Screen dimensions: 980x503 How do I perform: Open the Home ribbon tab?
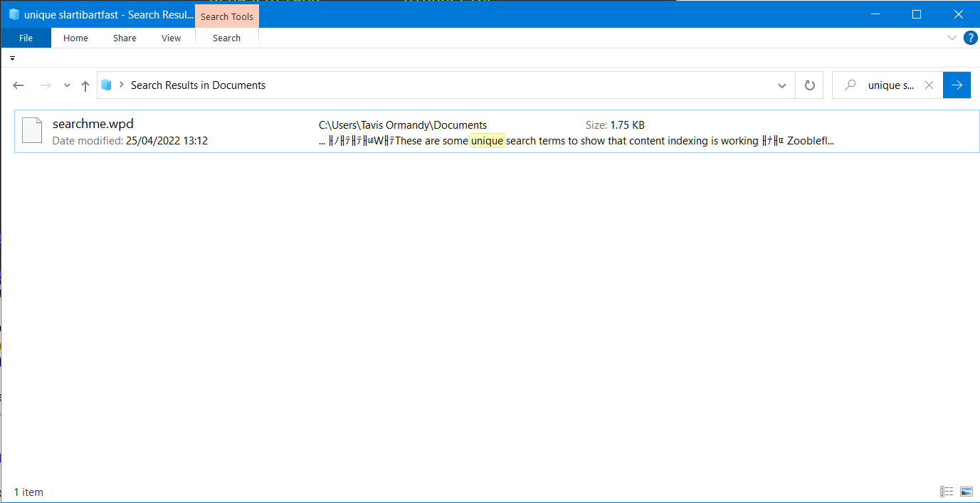(75, 38)
